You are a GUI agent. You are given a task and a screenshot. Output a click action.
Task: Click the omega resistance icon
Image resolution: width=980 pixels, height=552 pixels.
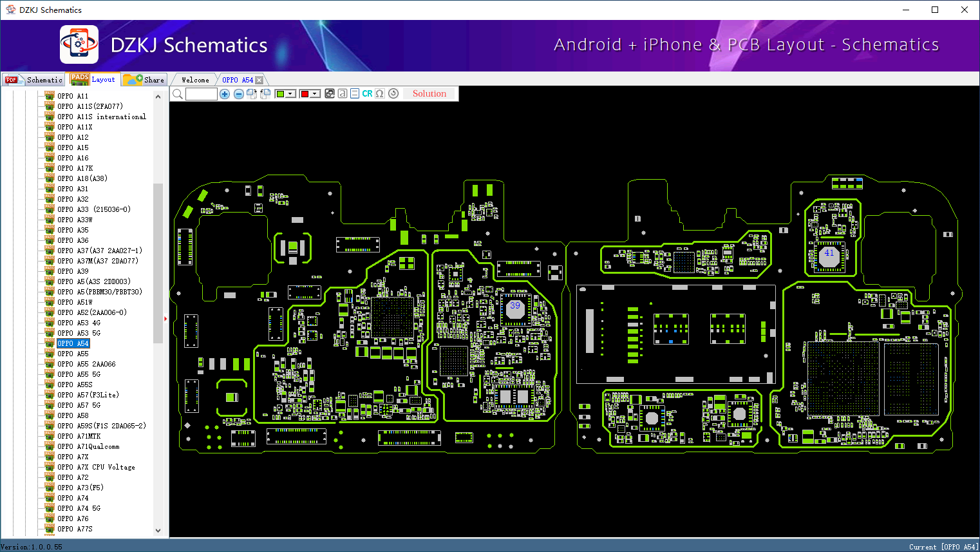(380, 94)
